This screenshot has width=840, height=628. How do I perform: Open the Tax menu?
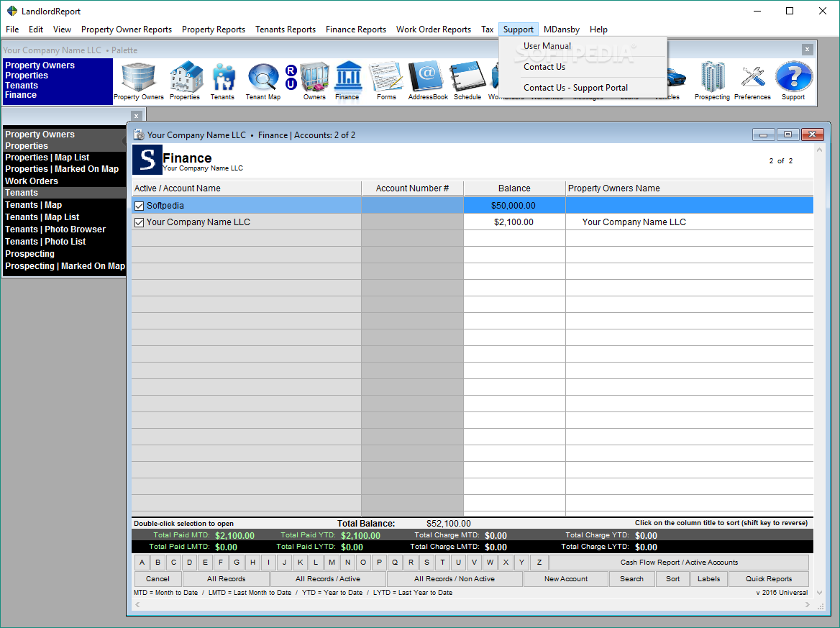tap(487, 29)
